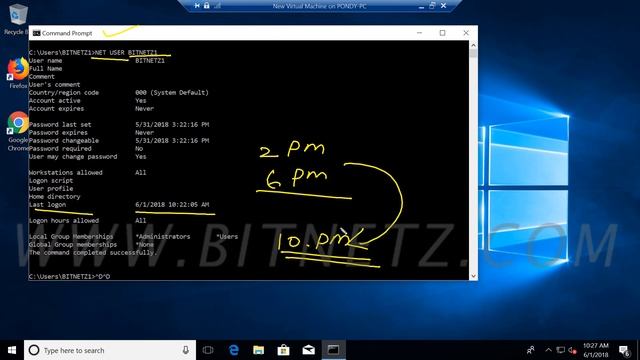Open File Explorer from taskbar
The width and height of the screenshot is (640, 360).
[258, 350]
